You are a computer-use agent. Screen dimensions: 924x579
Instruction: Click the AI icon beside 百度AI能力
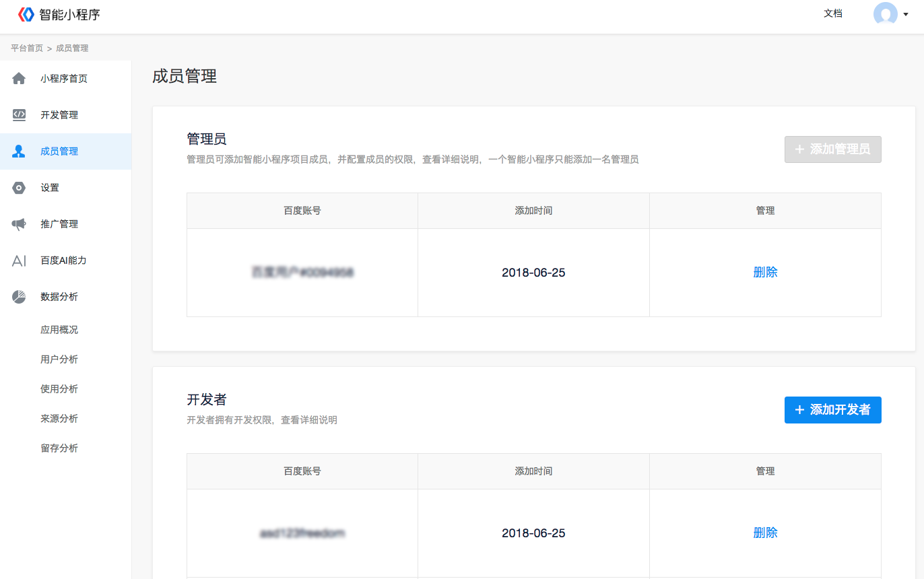tap(19, 261)
